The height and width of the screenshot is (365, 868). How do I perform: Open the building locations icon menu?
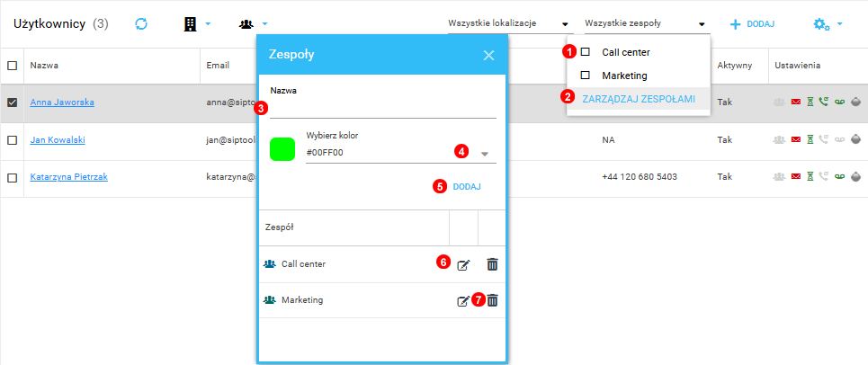click(x=196, y=24)
